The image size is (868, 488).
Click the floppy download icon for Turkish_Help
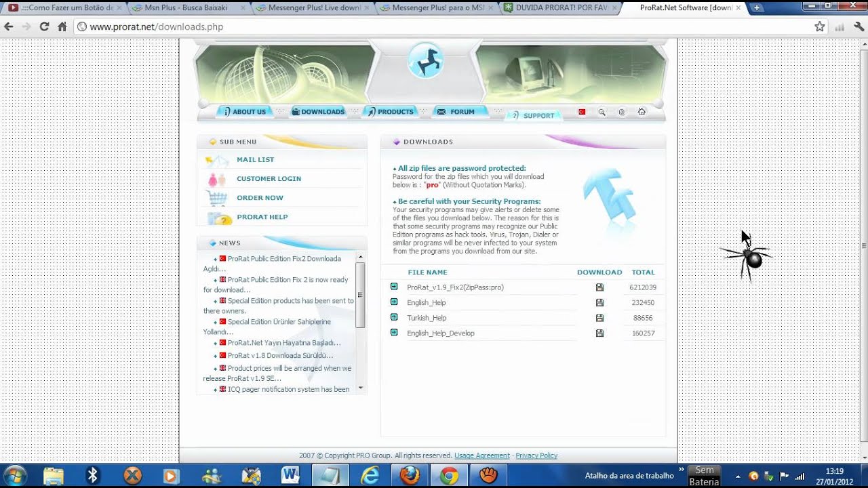click(x=599, y=318)
